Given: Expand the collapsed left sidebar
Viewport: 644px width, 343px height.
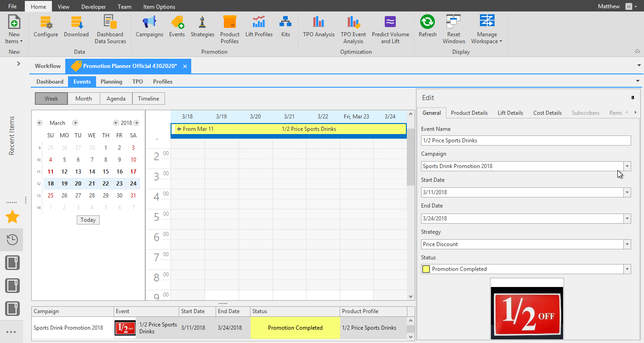Looking at the screenshot, I should tap(18, 63).
